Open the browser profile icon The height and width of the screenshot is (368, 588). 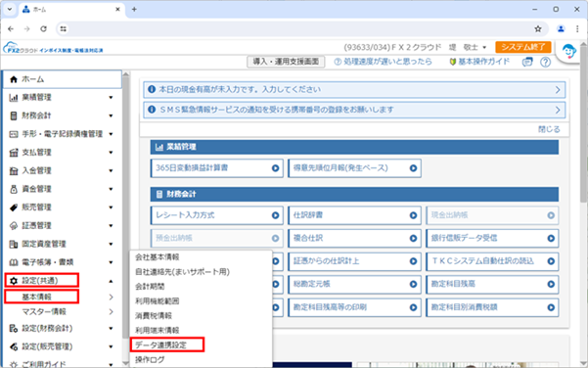[x=561, y=29]
